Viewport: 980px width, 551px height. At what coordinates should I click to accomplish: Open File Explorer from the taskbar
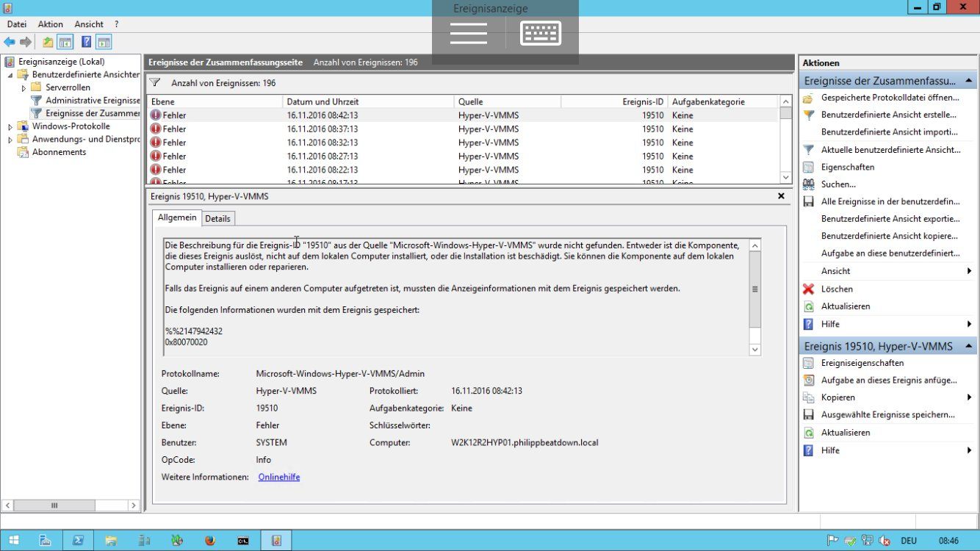click(111, 541)
